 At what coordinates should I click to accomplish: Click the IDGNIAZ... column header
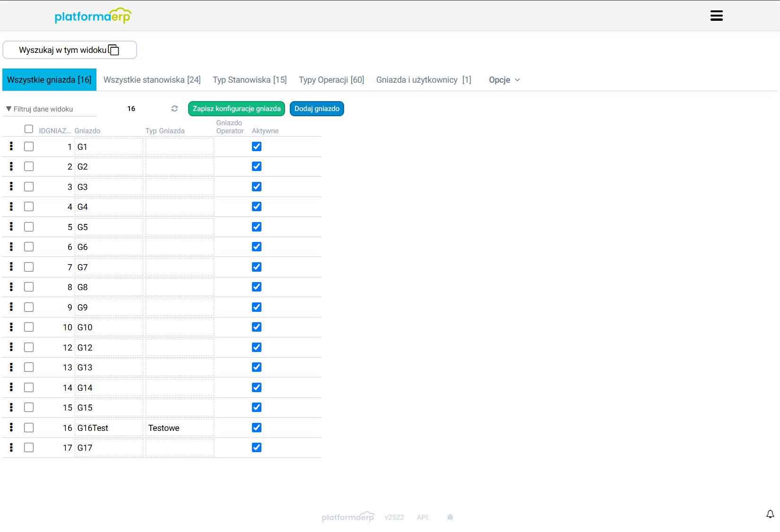[x=55, y=131]
